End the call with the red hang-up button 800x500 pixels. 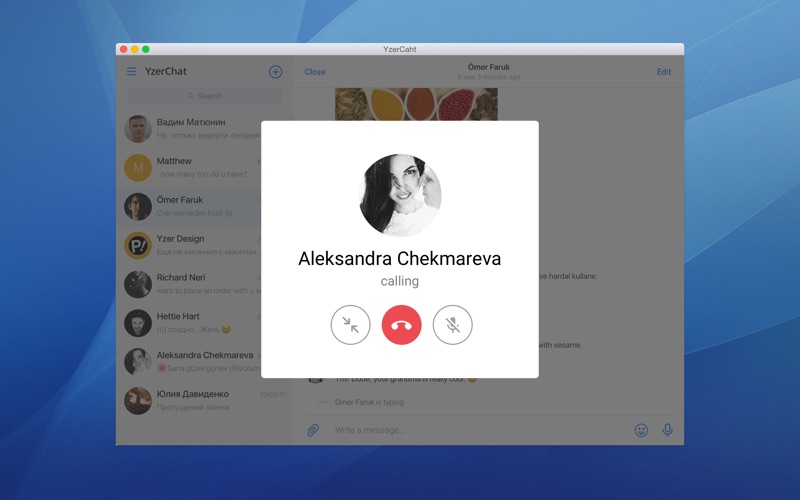401,325
